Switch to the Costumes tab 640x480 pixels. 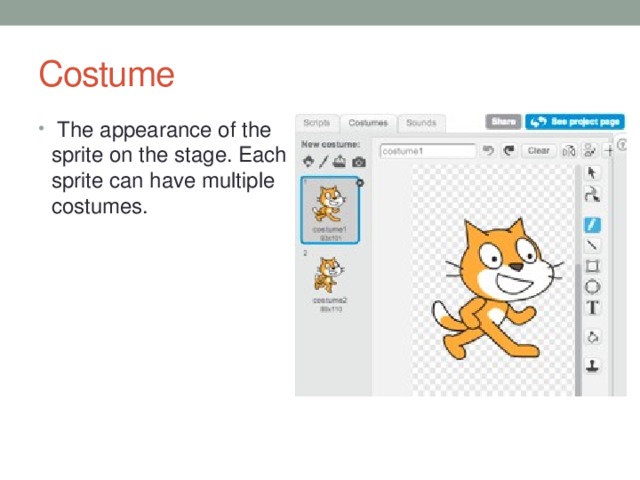click(368, 123)
